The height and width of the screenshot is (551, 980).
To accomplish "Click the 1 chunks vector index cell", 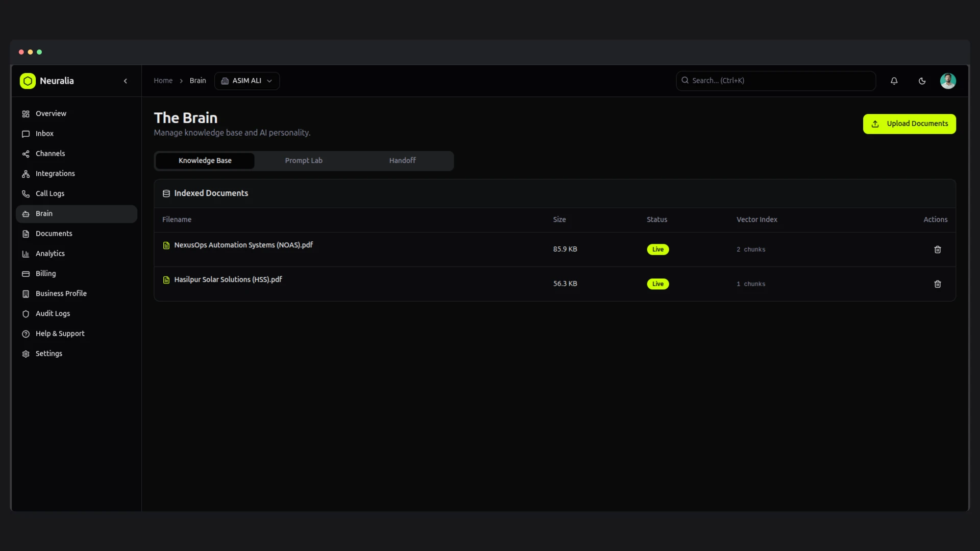I will [751, 284].
